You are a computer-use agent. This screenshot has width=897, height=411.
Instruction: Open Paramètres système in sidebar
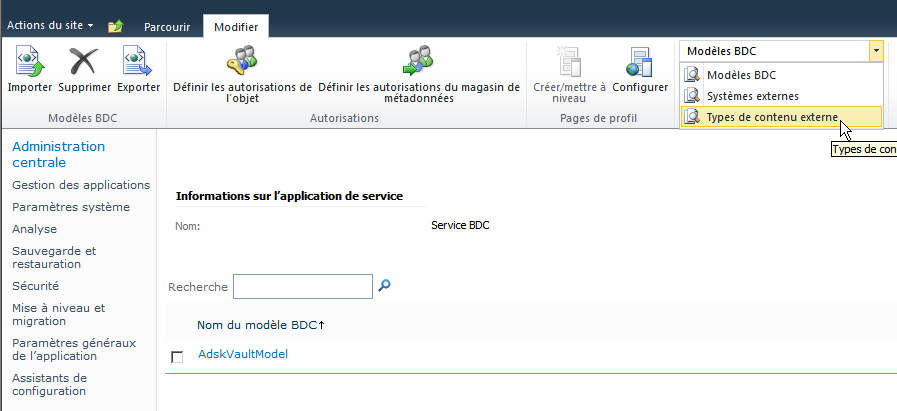coord(71,207)
